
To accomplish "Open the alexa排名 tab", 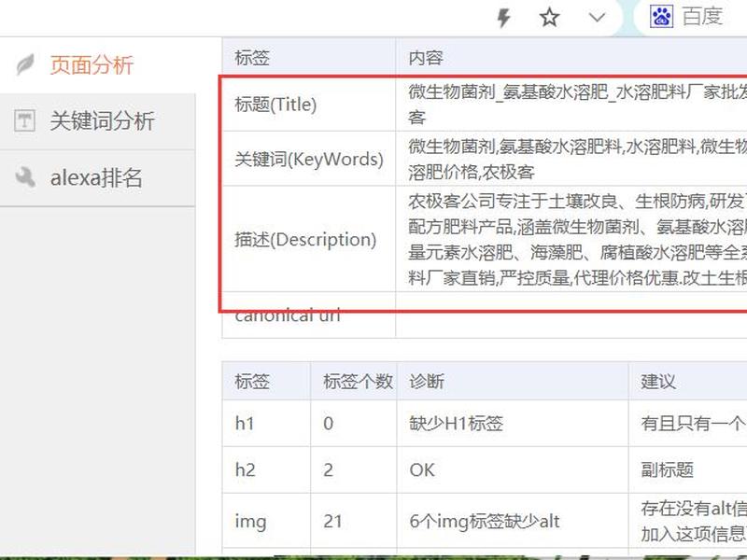I will pyautogui.click(x=98, y=178).
